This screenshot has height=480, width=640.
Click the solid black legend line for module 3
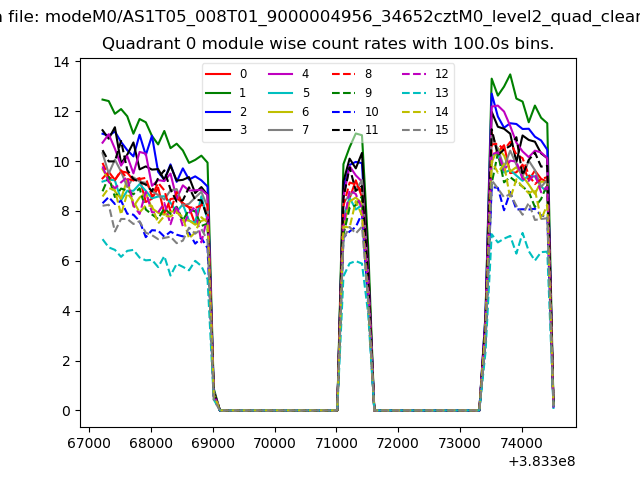tap(217, 130)
